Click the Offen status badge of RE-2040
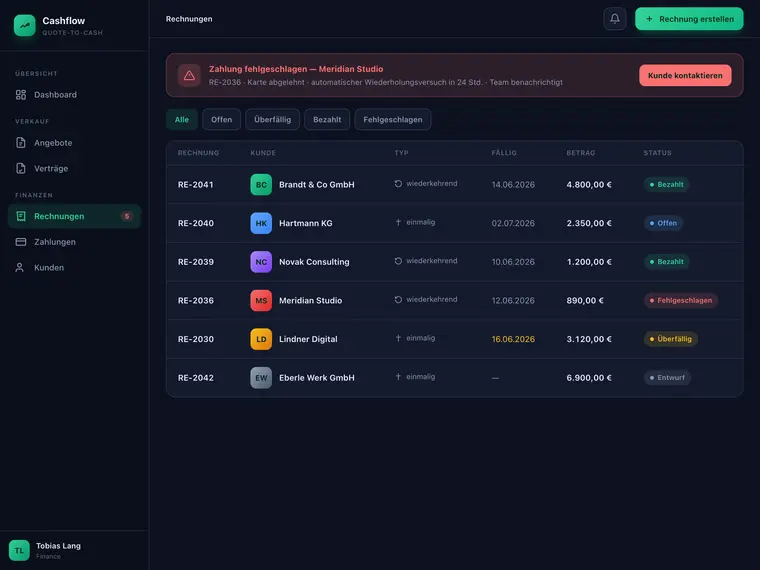Viewport: 760px width, 570px height. (663, 223)
